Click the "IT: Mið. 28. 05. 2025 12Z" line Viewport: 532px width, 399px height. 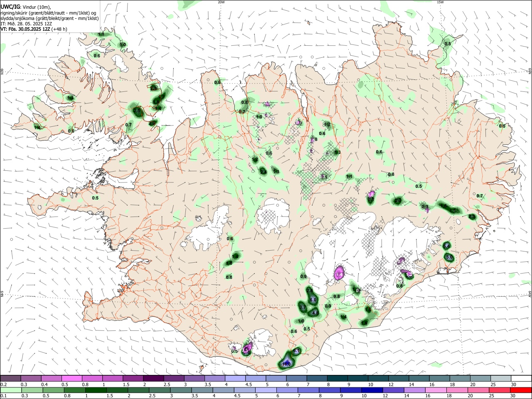(x=25, y=24)
